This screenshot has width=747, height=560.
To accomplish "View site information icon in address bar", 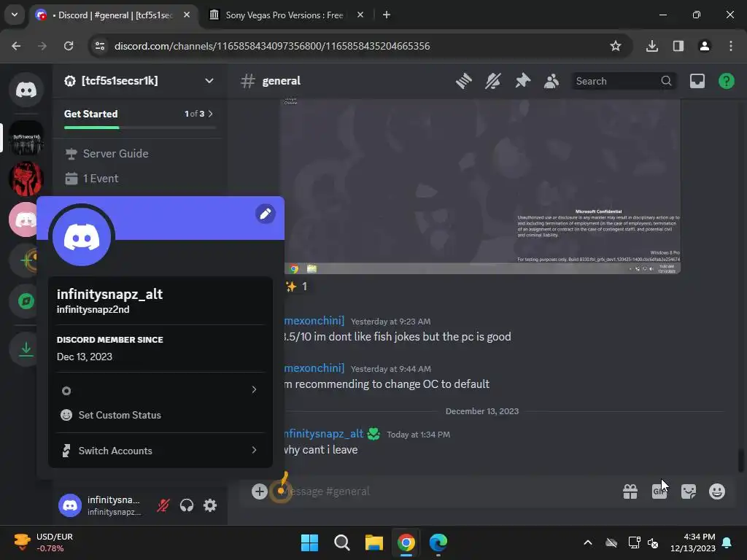I will pos(100,46).
